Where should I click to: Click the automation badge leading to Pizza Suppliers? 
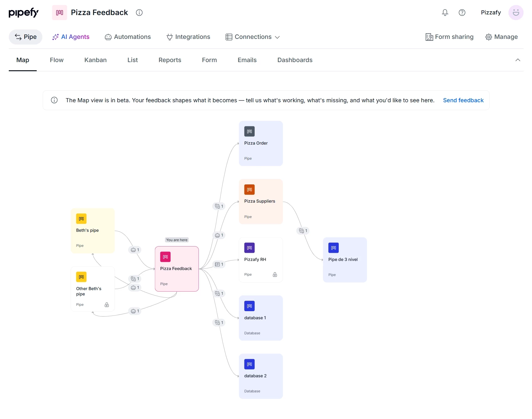[219, 235]
